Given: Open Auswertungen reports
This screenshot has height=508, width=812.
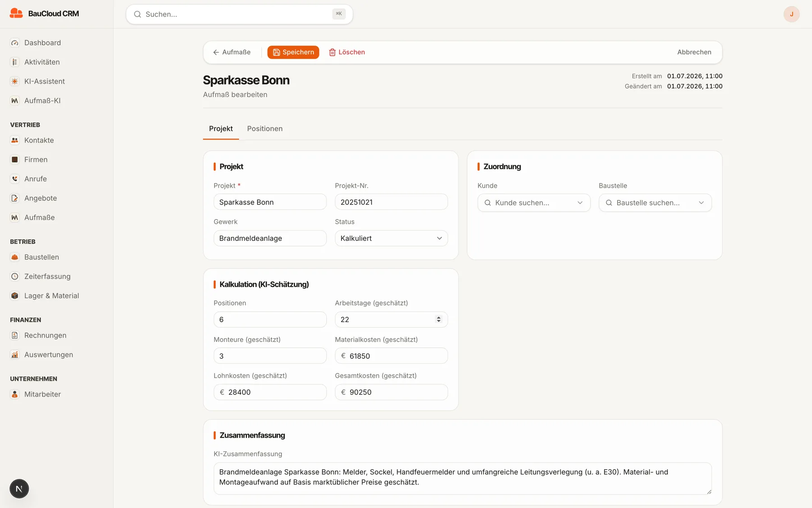Looking at the screenshot, I should coord(48,355).
